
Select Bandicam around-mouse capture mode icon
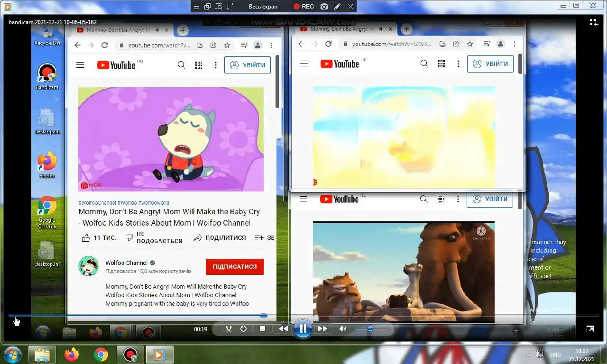point(219,7)
